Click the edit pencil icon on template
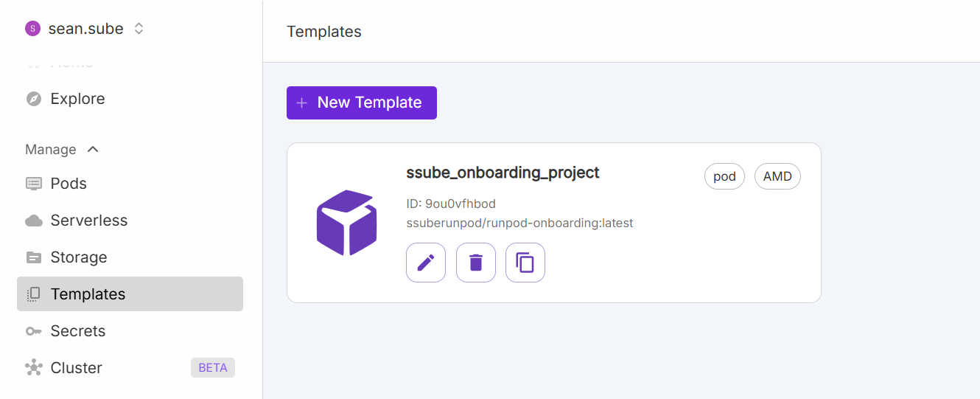 point(426,263)
